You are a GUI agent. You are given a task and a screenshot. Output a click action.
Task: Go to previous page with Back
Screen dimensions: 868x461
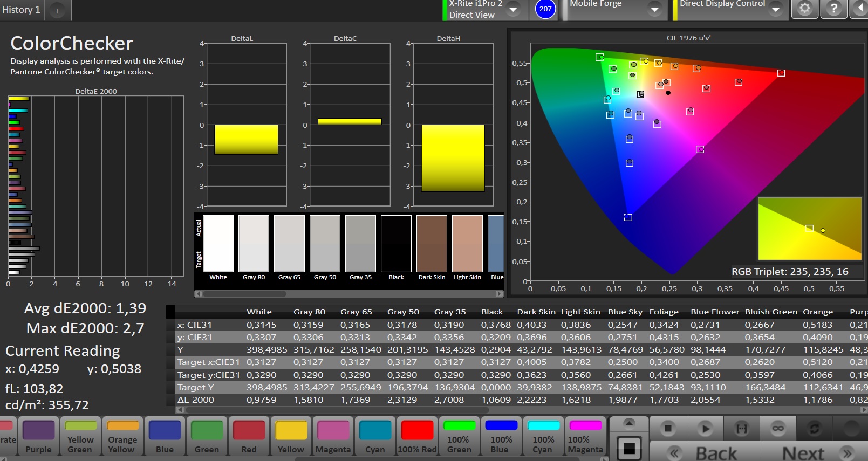pyautogui.click(x=705, y=453)
